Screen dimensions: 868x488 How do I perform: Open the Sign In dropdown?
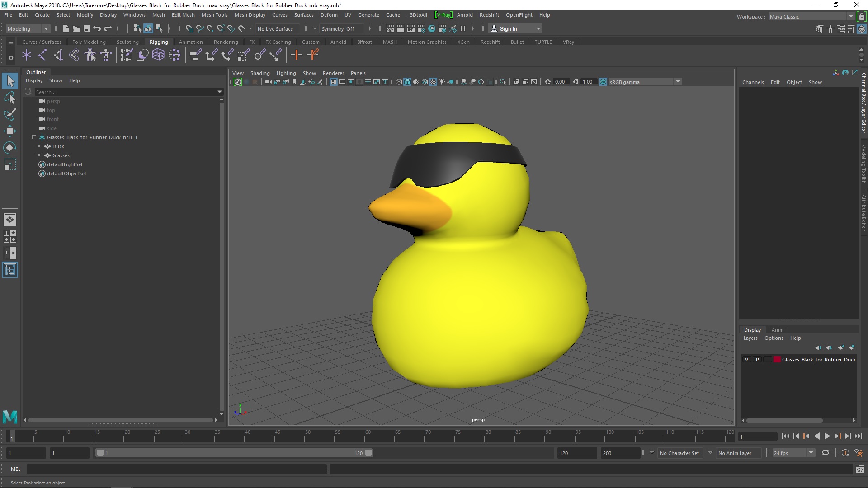tap(515, 28)
